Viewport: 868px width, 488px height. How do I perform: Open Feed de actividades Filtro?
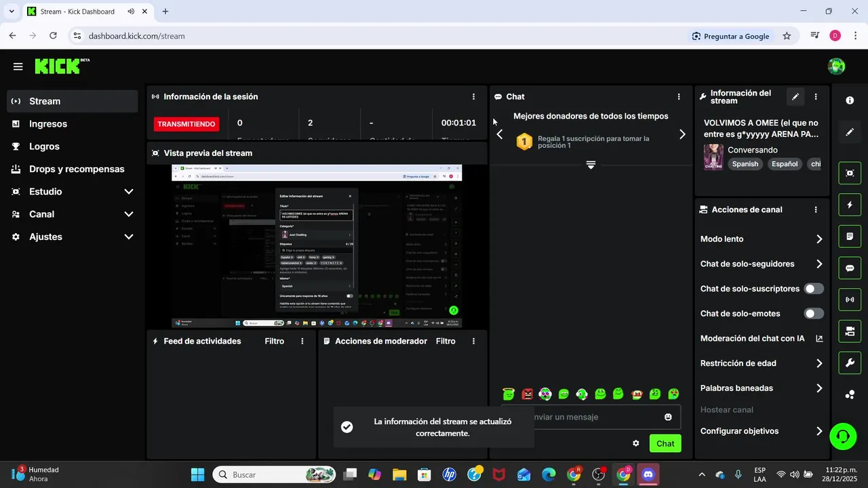(x=275, y=341)
